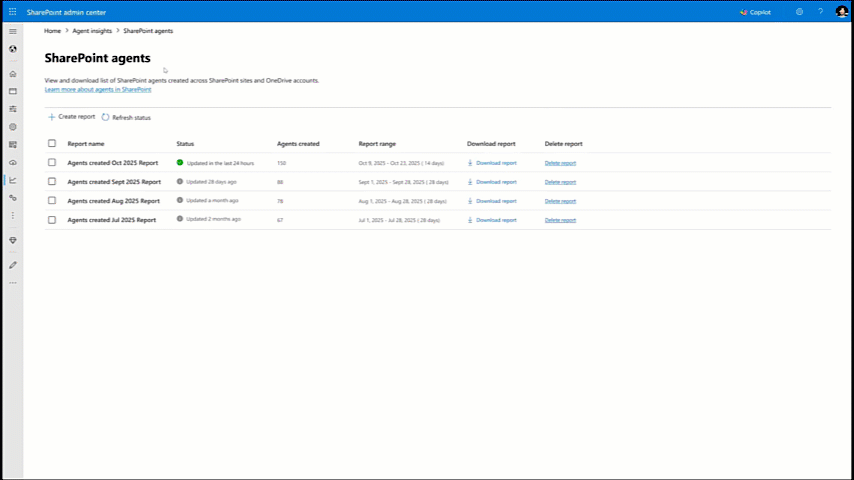Screen dimensions: 854x480
Task: Click 'Updated in the last 24 hours' status
Action: coord(220,163)
